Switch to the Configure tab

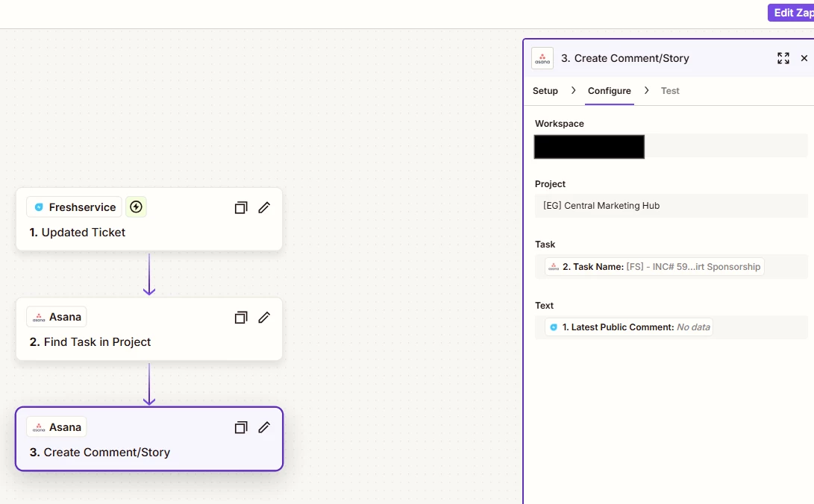610,91
